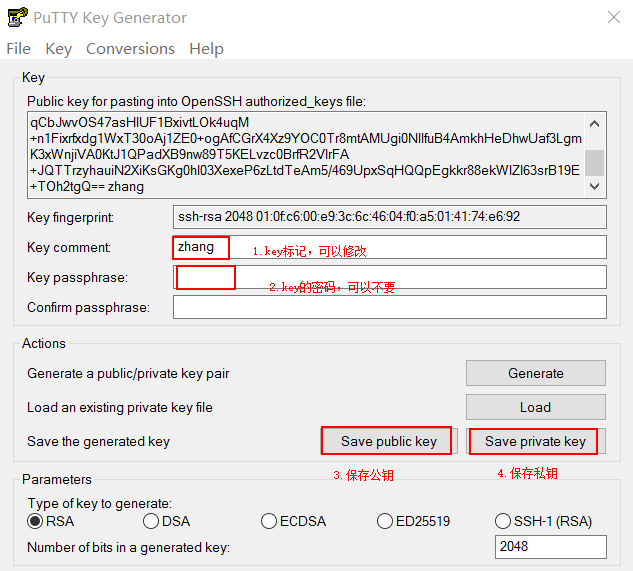Screen dimensions: 633x571
Task: Click Save private key
Action: pos(536,441)
